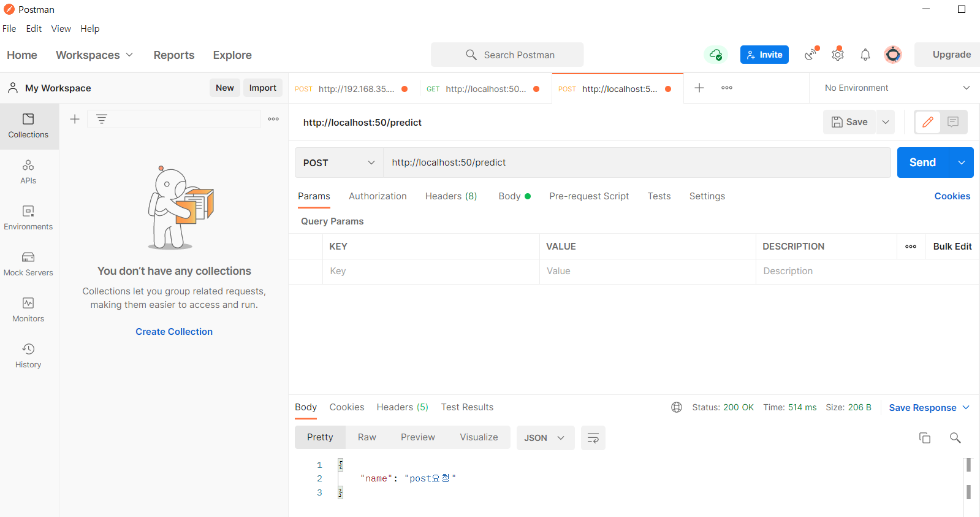
Task: Open response Cookies tab
Action: 346,407
